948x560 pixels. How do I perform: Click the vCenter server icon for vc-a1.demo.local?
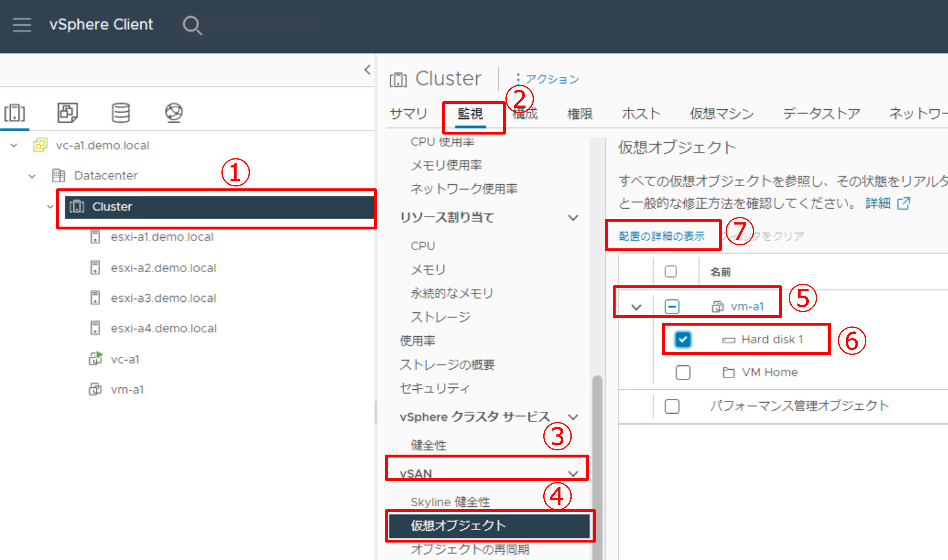(40, 145)
